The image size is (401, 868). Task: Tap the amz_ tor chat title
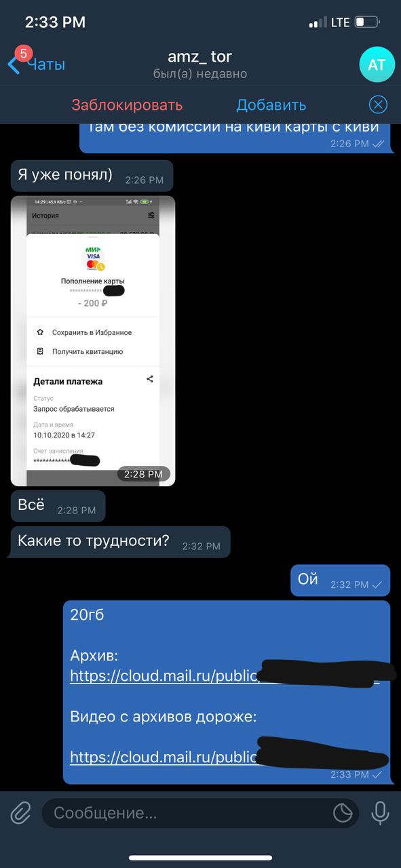coord(200,57)
